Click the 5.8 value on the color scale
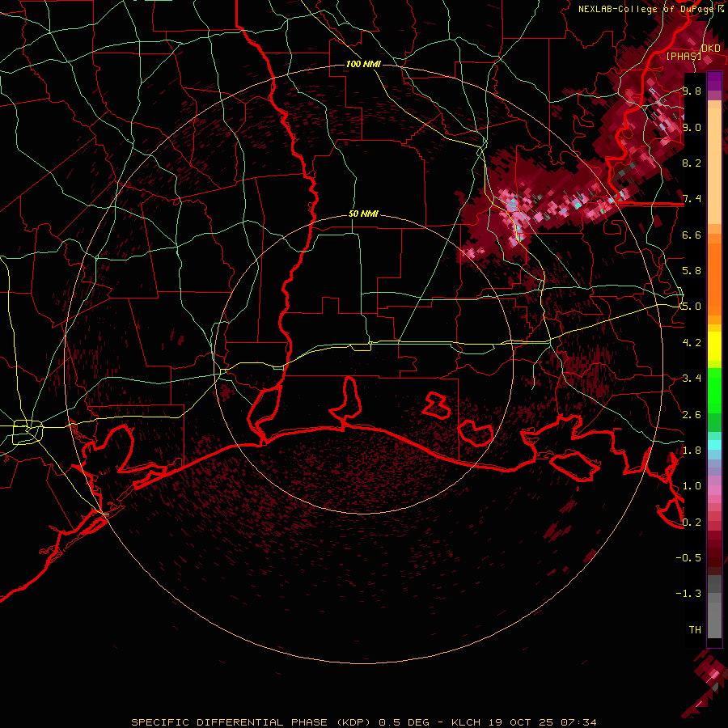The image size is (728, 728). tap(692, 271)
